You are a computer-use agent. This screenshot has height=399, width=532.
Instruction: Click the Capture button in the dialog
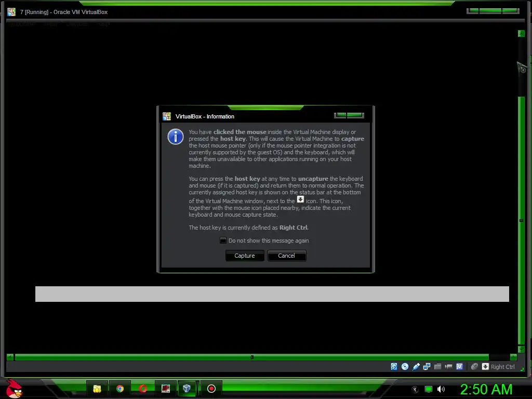coord(245,256)
